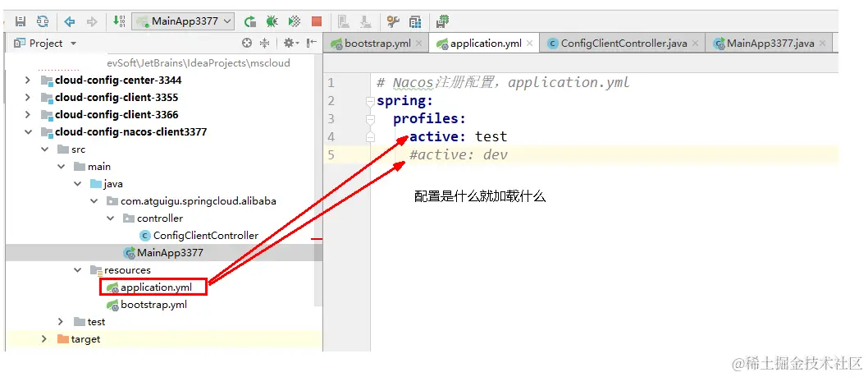Start debugging with the green bug icon
This screenshot has width=868, height=377.
point(272,21)
